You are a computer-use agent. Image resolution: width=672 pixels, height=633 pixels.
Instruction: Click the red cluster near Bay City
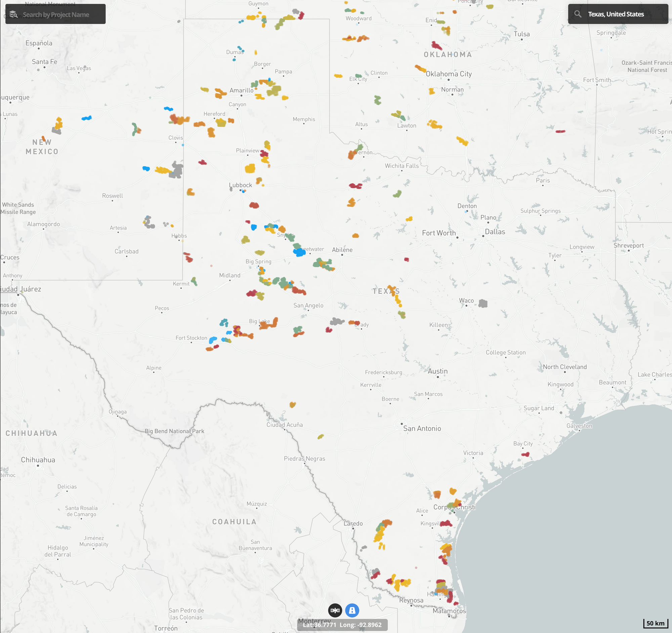[525, 454]
